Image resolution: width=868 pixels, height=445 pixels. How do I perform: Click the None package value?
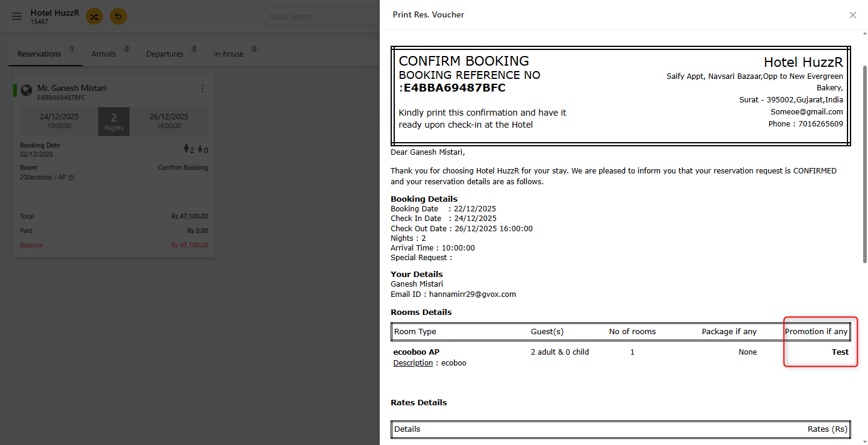[747, 352]
